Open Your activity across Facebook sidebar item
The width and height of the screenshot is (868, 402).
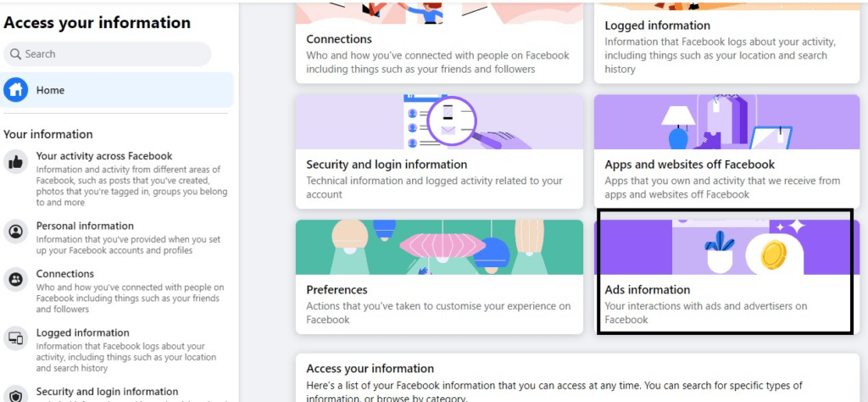coord(117,179)
